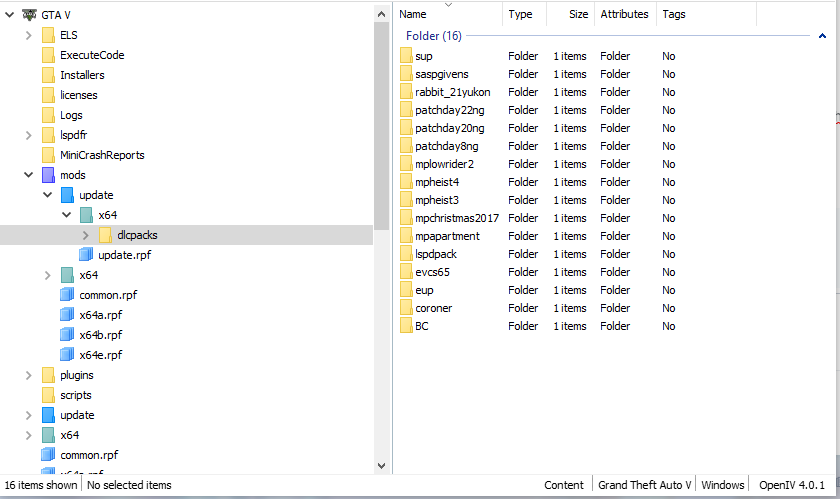Sort by the Attributes column header

point(625,14)
